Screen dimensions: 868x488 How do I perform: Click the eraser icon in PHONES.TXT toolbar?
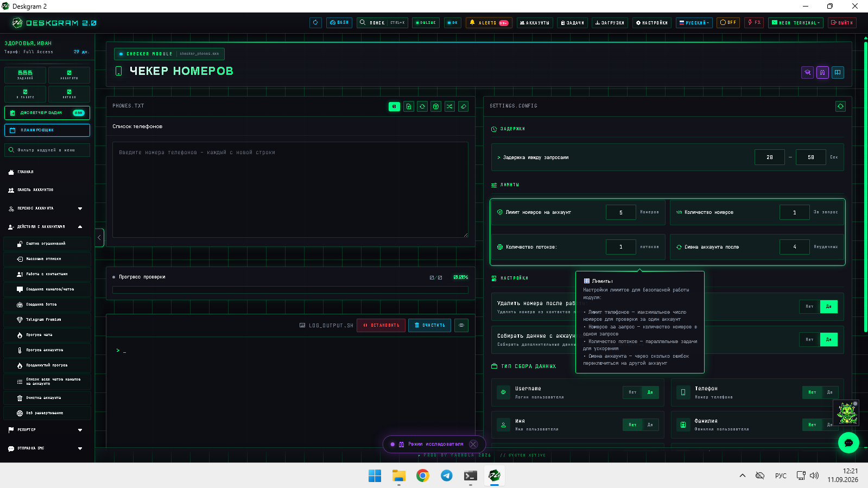463,106
